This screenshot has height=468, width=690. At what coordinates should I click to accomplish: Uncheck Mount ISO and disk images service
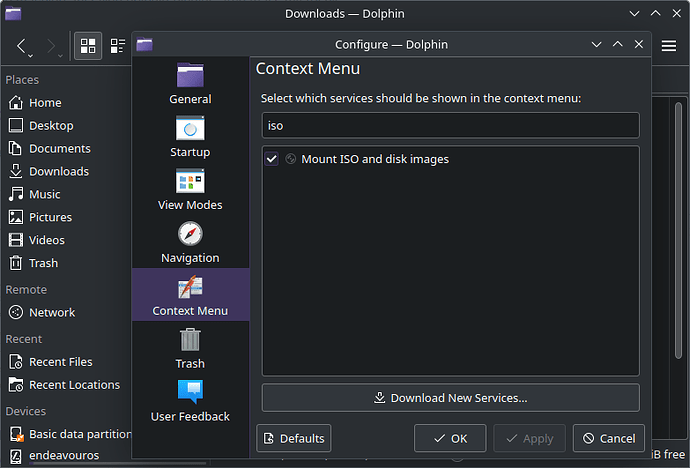[x=272, y=159]
